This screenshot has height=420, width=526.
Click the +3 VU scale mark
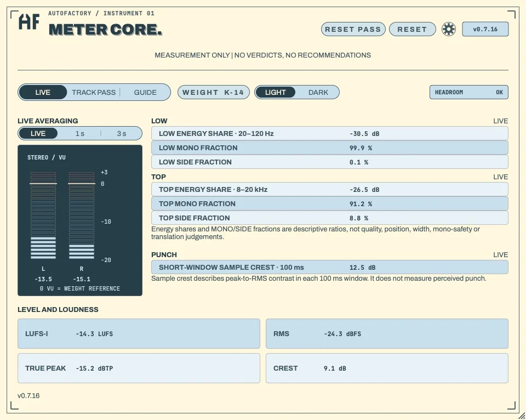[104, 172]
